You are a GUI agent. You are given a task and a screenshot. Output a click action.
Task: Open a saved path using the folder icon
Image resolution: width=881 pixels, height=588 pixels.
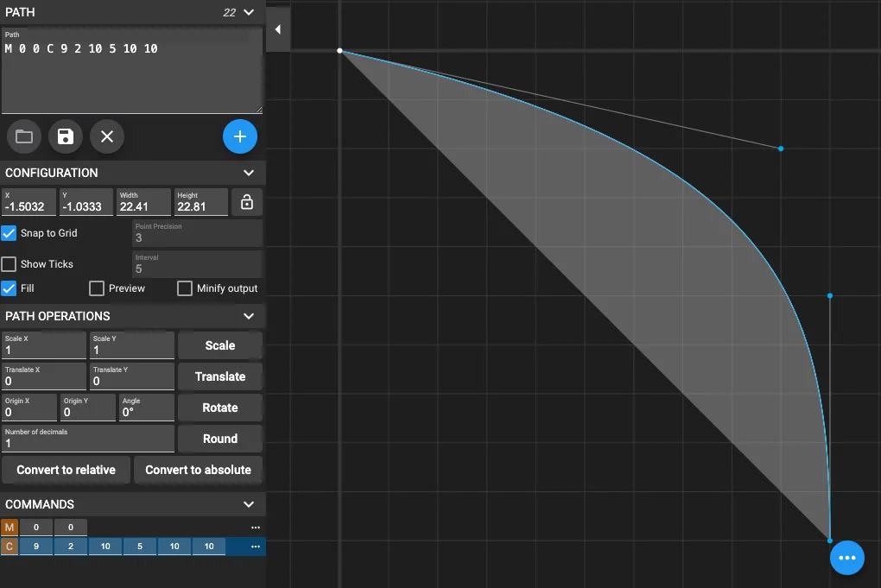coord(23,136)
